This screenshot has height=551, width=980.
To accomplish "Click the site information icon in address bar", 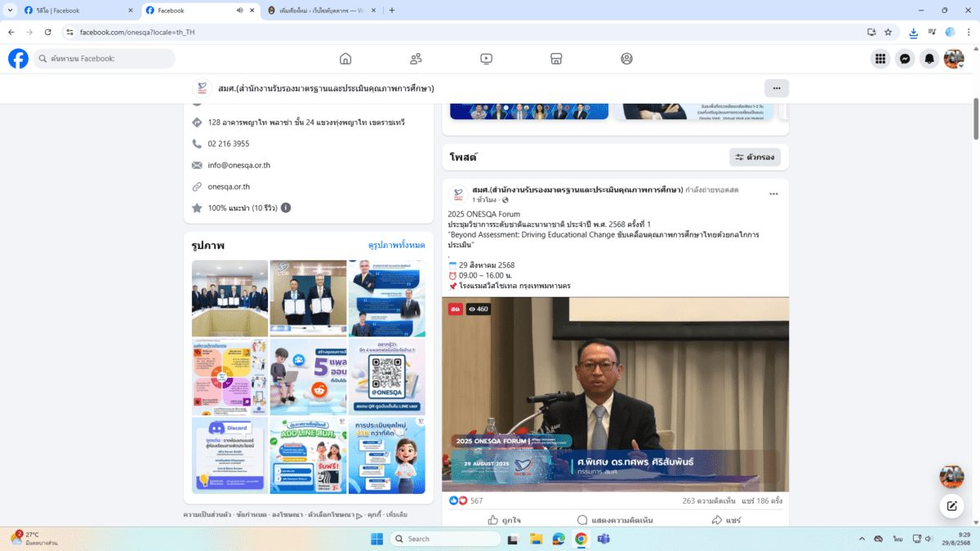I will (x=70, y=32).
